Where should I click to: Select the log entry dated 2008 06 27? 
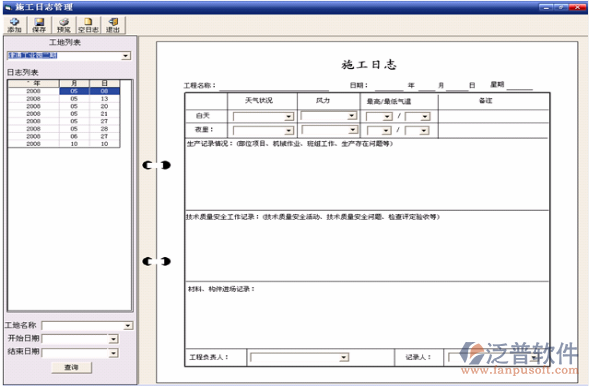coord(64,136)
